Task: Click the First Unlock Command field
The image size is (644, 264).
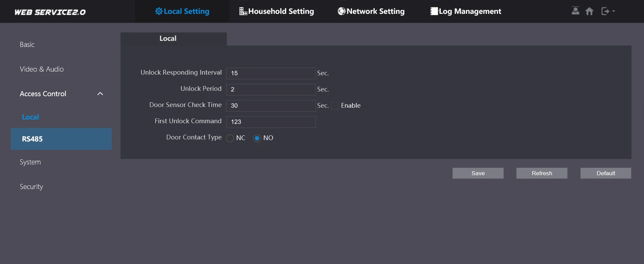Action: point(271,122)
